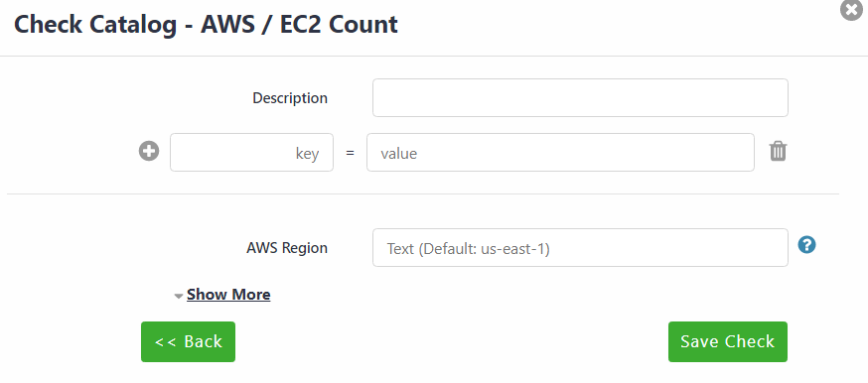Click into the value text field
Screen dimensions: 868x383
coord(560,153)
